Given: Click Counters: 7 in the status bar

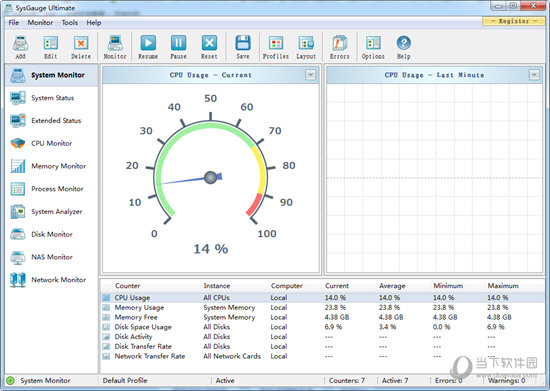Looking at the screenshot, I should pos(347,380).
